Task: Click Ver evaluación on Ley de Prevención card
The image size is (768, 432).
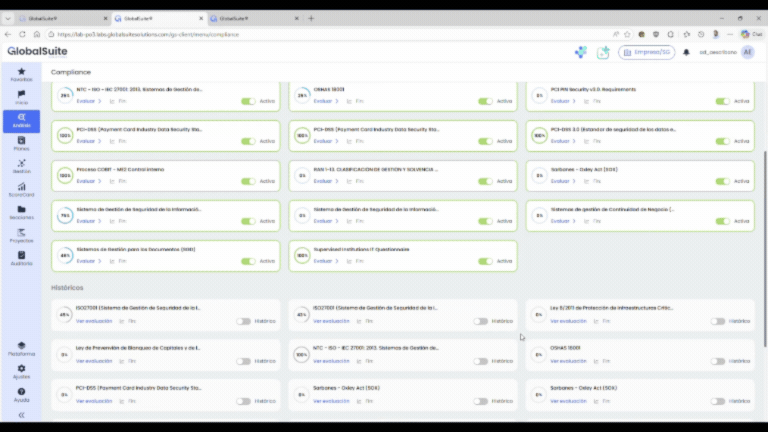Action: coord(94,361)
